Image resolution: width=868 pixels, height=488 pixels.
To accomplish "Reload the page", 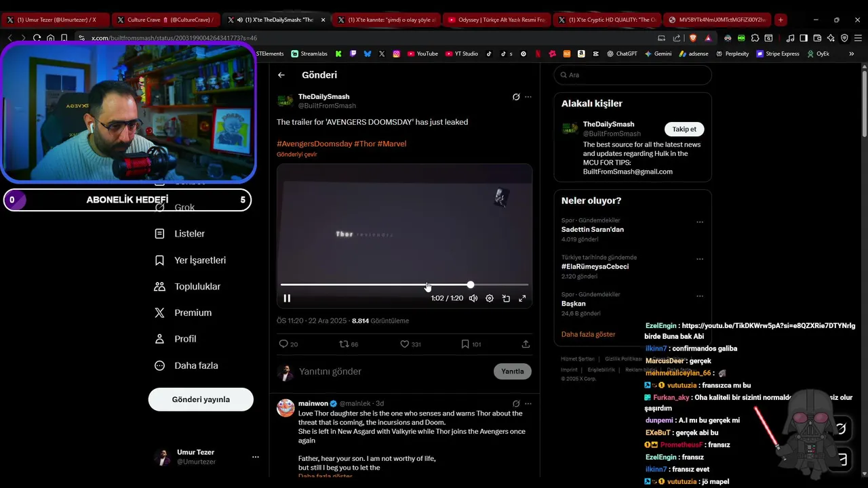I will click(37, 38).
